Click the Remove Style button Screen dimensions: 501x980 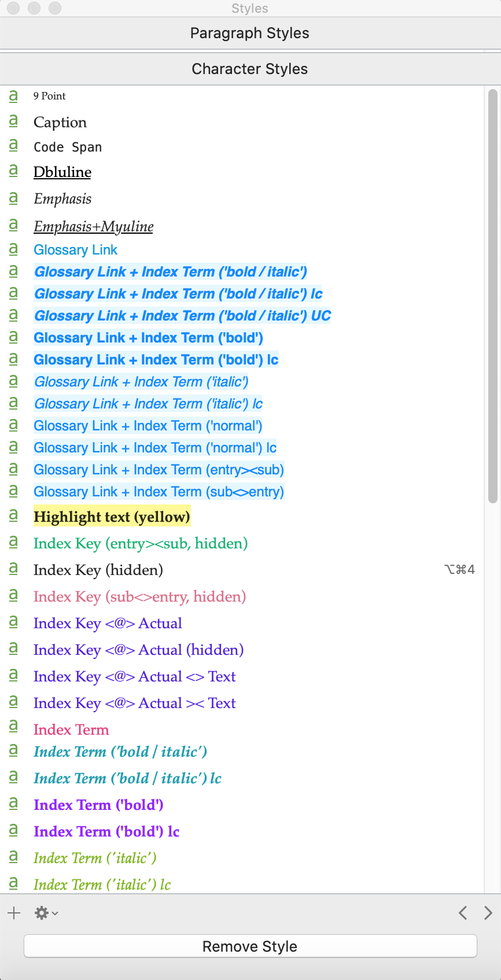pyautogui.click(x=250, y=946)
